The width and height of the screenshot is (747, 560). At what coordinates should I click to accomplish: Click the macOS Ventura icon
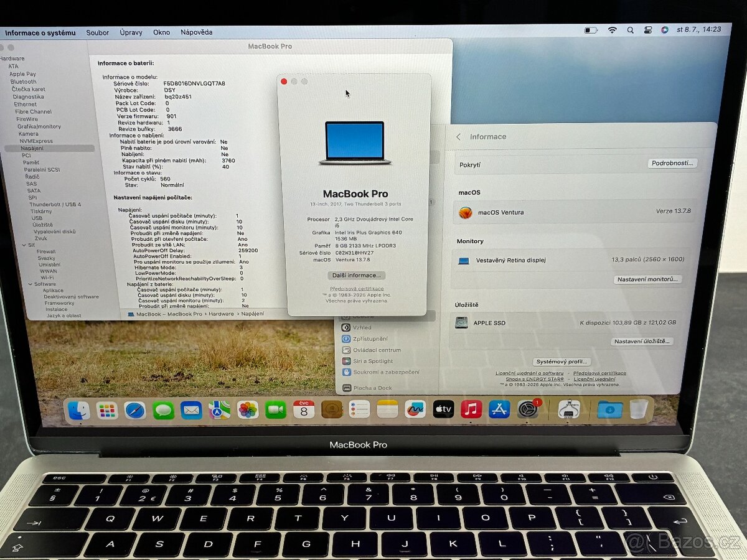click(x=465, y=212)
